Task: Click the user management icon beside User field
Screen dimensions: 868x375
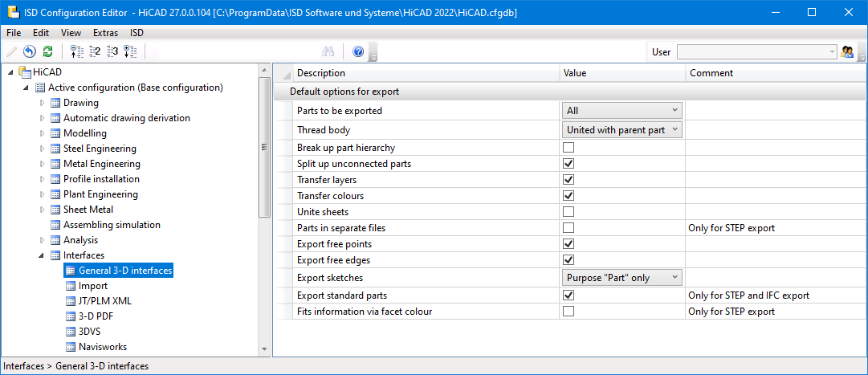Action: [847, 51]
